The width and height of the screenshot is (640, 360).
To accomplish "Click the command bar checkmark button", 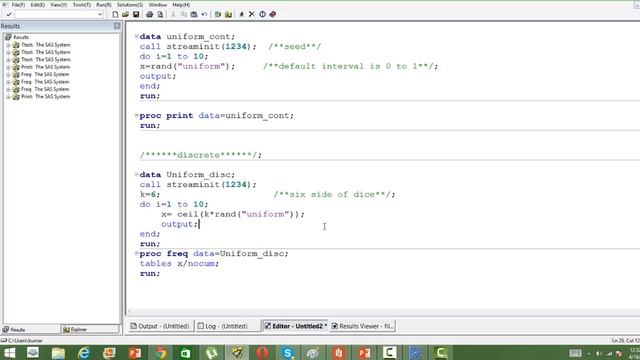I will tap(9, 14).
